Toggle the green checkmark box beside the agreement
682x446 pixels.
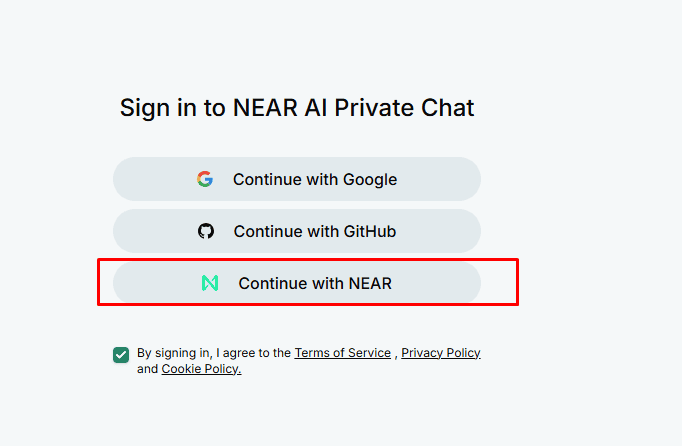pyautogui.click(x=121, y=355)
